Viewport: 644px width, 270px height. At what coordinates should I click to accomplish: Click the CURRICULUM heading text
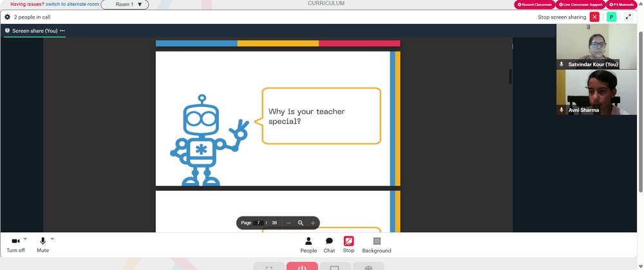click(x=326, y=3)
